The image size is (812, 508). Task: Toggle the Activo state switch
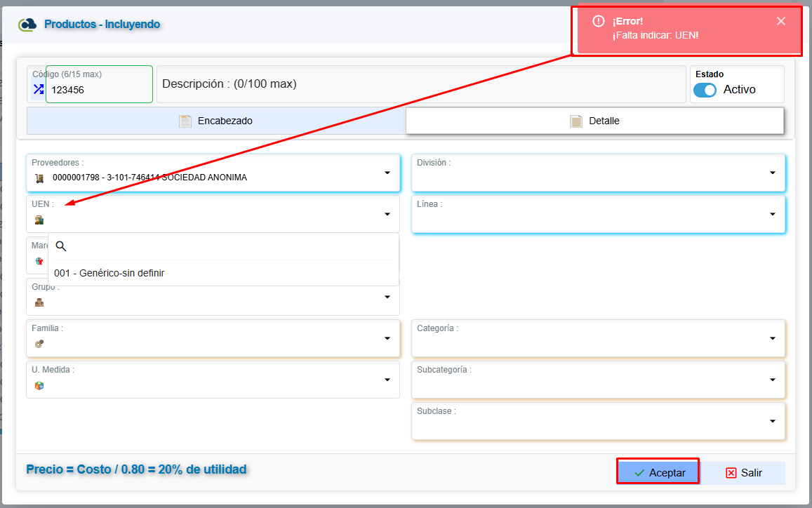(705, 90)
